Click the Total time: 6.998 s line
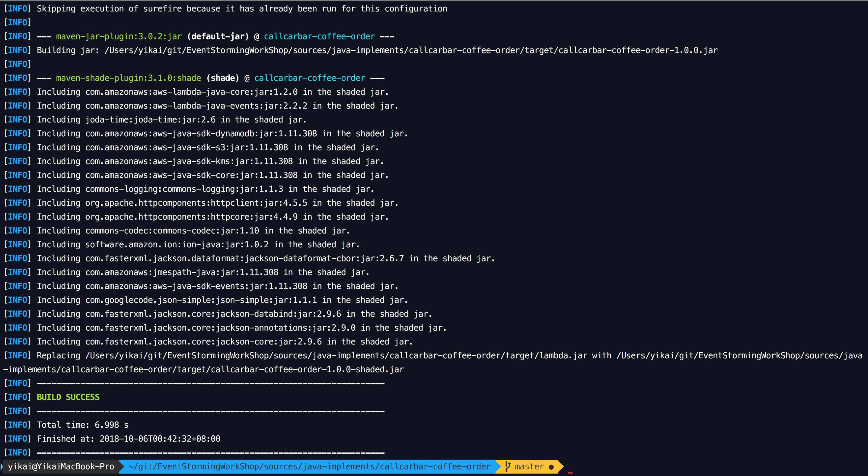Screen dimensions: 868x476 [x=83, y=425]
